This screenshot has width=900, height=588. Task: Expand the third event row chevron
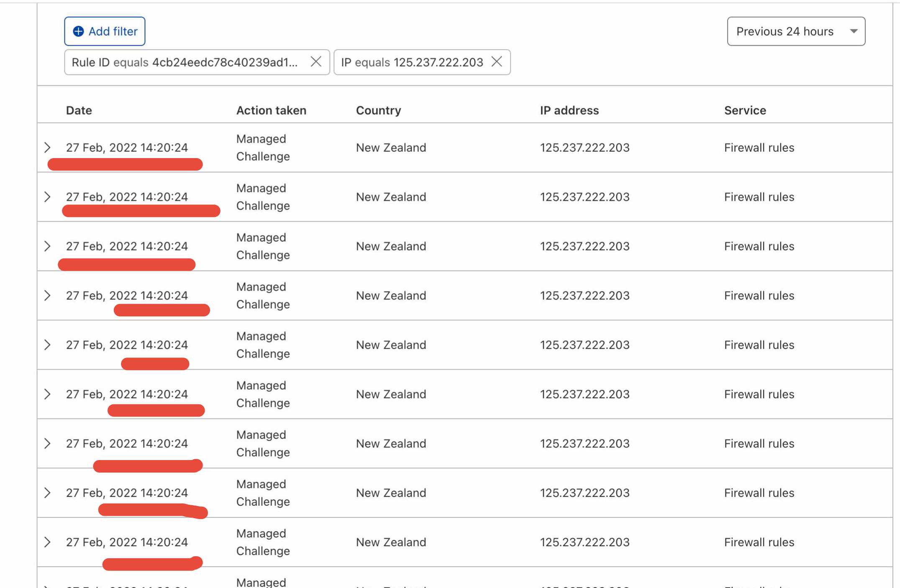(47, 246)
